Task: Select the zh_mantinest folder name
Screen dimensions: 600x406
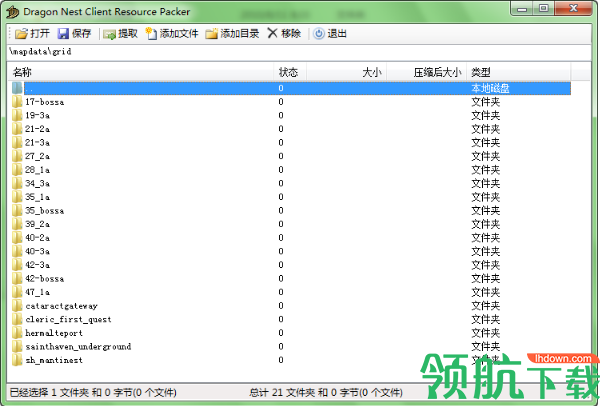Action: [54, 360]
